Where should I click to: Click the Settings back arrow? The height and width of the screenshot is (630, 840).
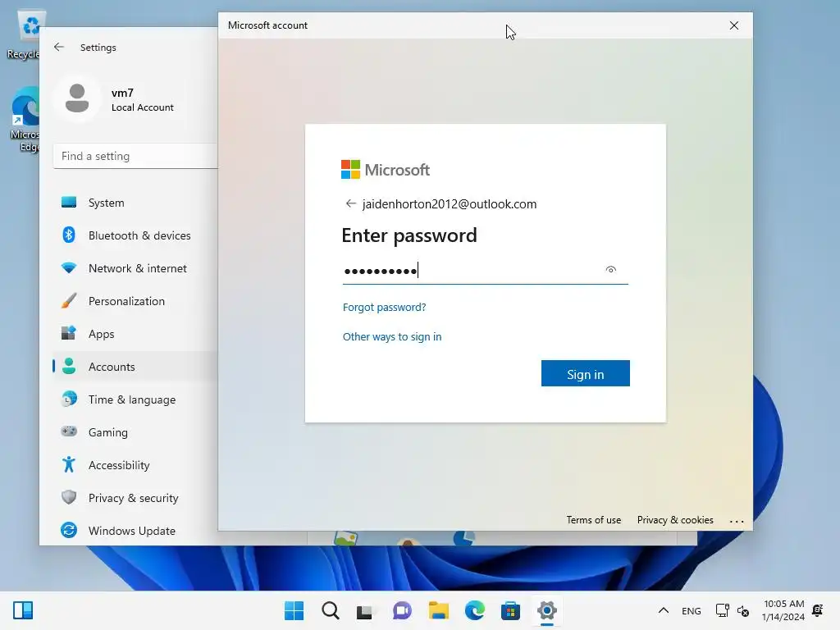point(59,47)
